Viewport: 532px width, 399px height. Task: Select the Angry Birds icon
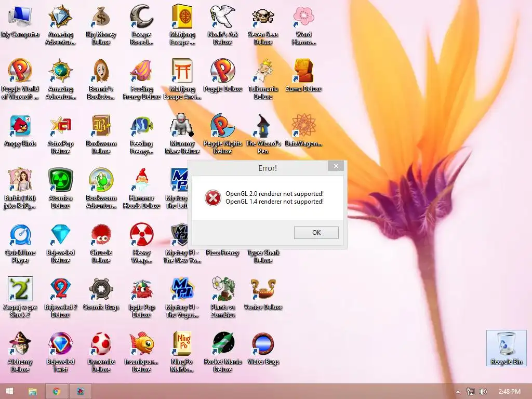point(20,125)
